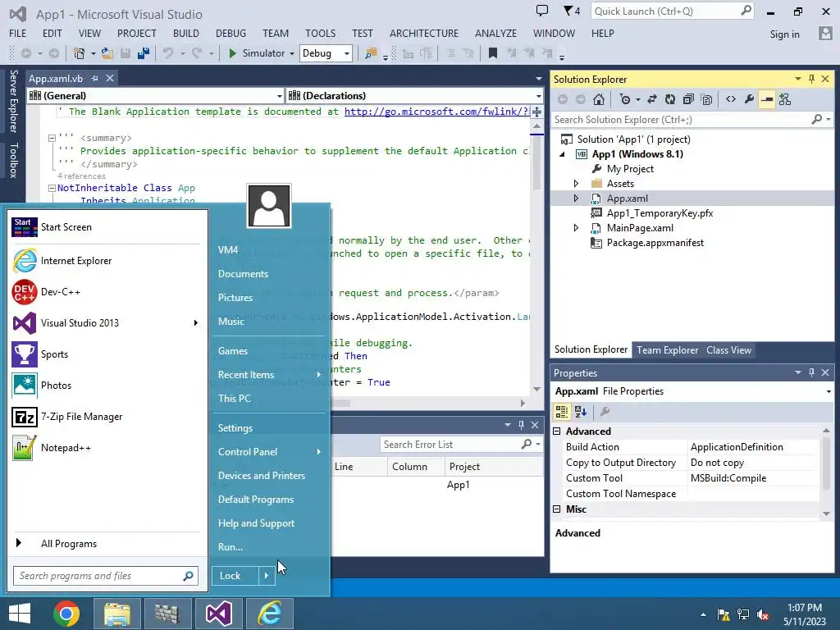
Task: Click the Quick Launch search box
Action: pyautogui.click(x=672, y=11)
